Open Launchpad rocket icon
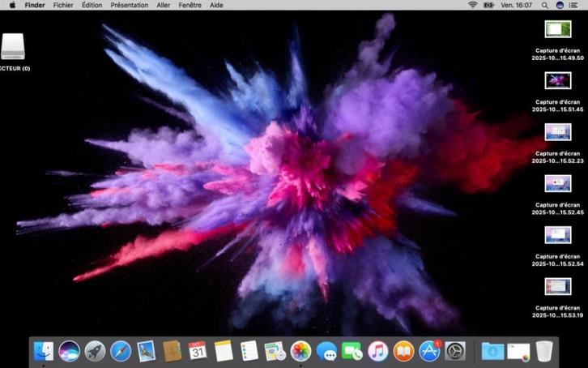Screen dimensions: 588x368 (x=95, y=351)
